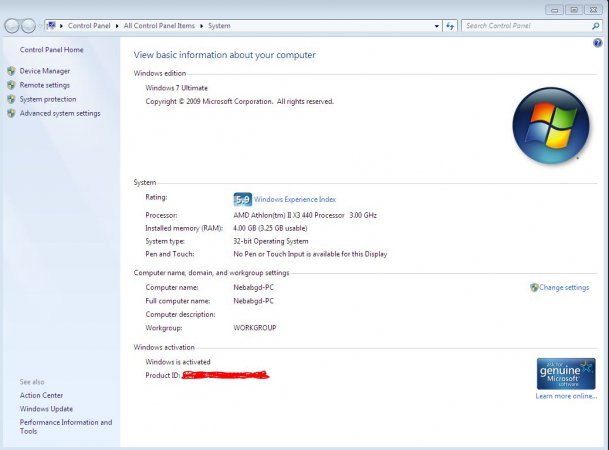
Task: Click Nebabgd-PC beside Computer name
Action: [x=253, y=287]
